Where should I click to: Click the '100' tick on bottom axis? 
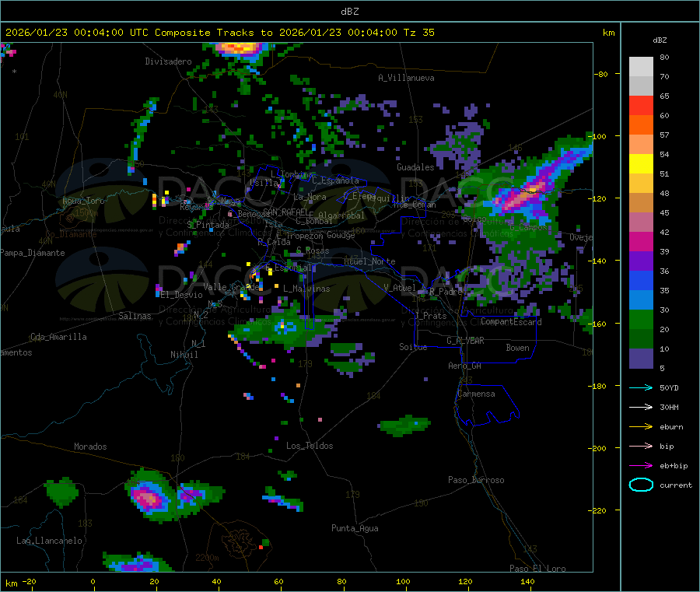(403, 581)
